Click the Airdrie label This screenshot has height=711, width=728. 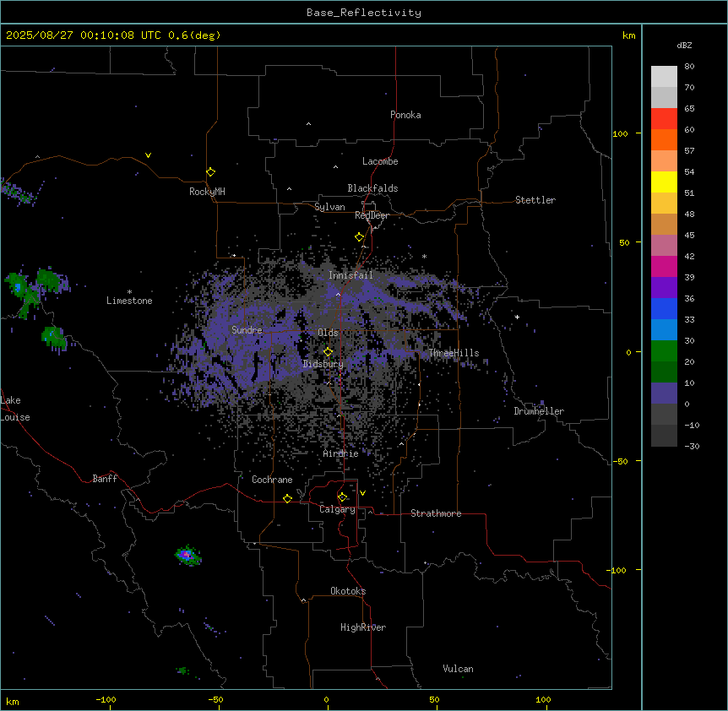[x=341, y=453]
